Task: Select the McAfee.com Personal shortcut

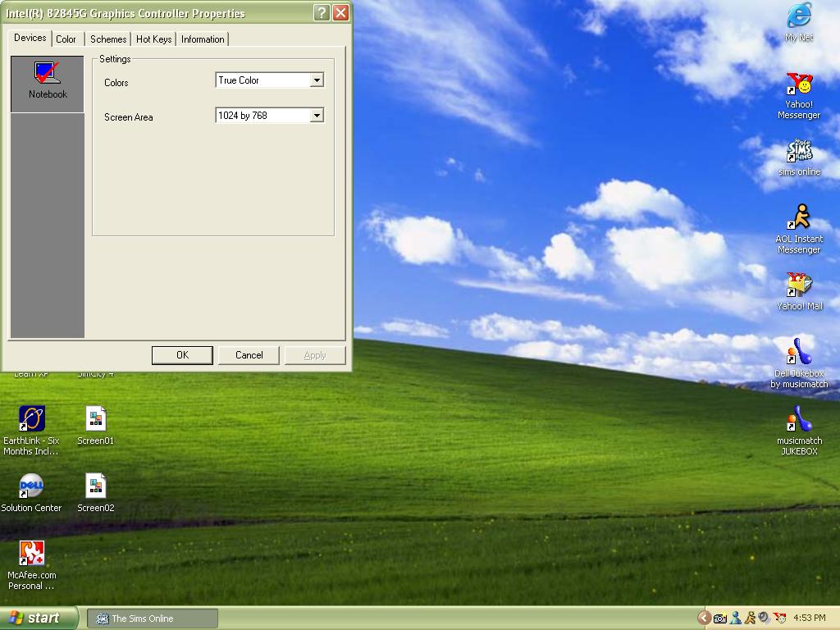Action: coord(31,566)
